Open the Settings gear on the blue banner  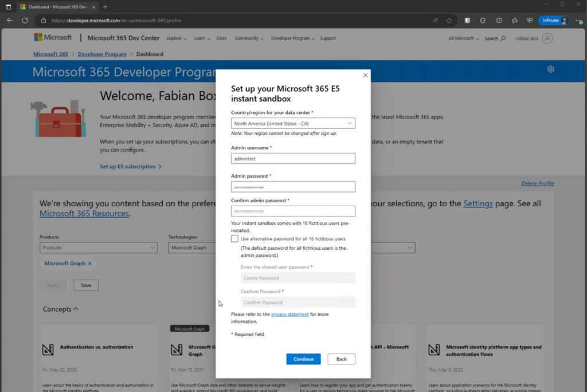pos(550,69)
